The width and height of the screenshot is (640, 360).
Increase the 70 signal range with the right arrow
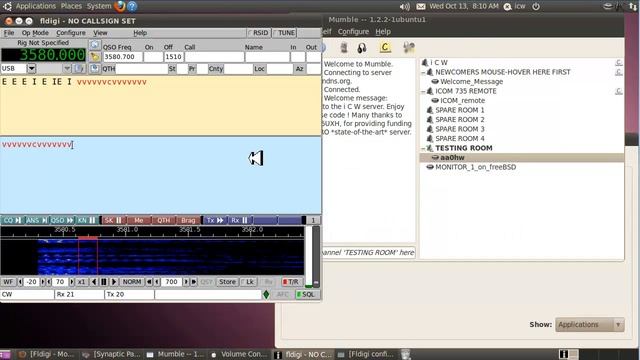pos(72,282)
